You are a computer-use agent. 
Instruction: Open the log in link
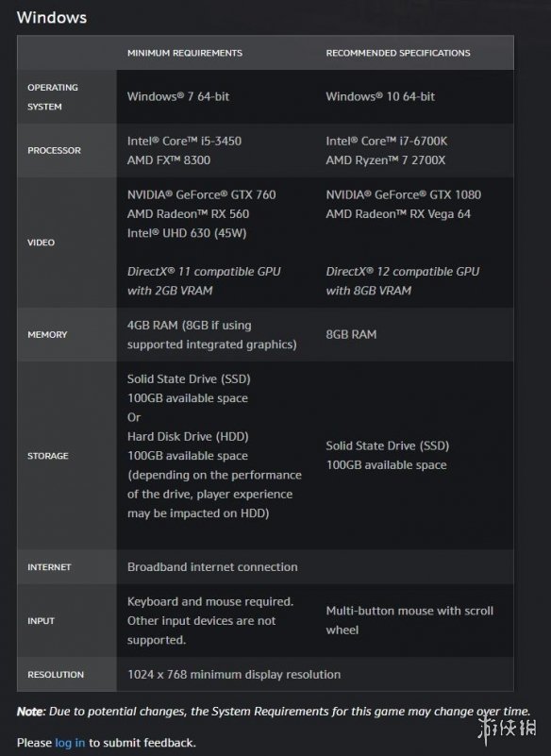point(70,743)
